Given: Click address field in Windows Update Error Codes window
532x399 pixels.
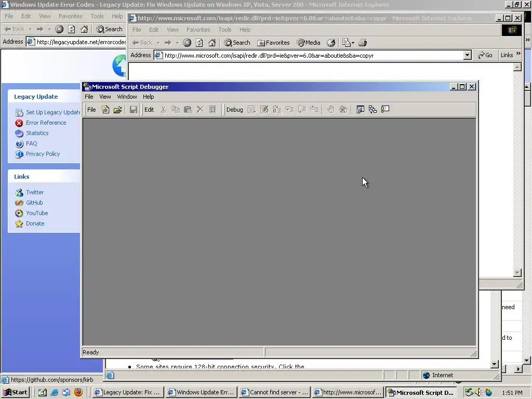Looking at the screenshot, I should click(76, 42).
